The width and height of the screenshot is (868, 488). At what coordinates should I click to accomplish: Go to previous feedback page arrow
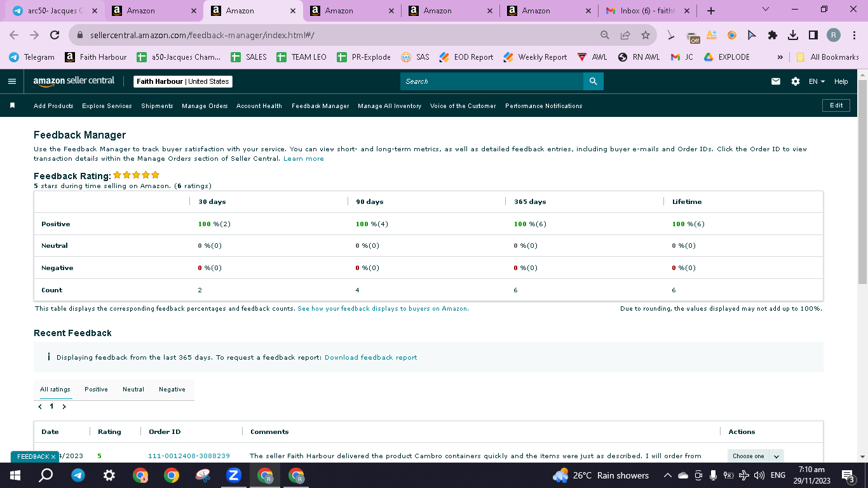coord(40,407)
